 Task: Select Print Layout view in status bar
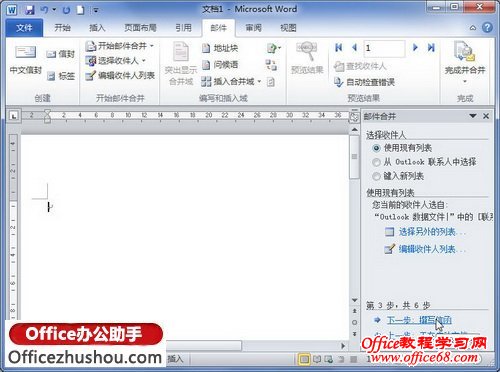click(x=304, y=359)
